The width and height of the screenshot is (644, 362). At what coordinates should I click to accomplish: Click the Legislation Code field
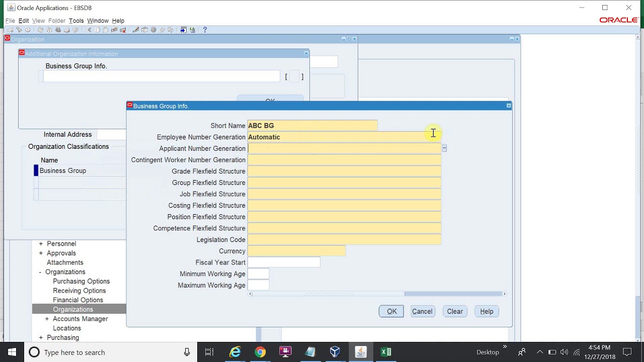pyautogui.click(x=344, y=240)
